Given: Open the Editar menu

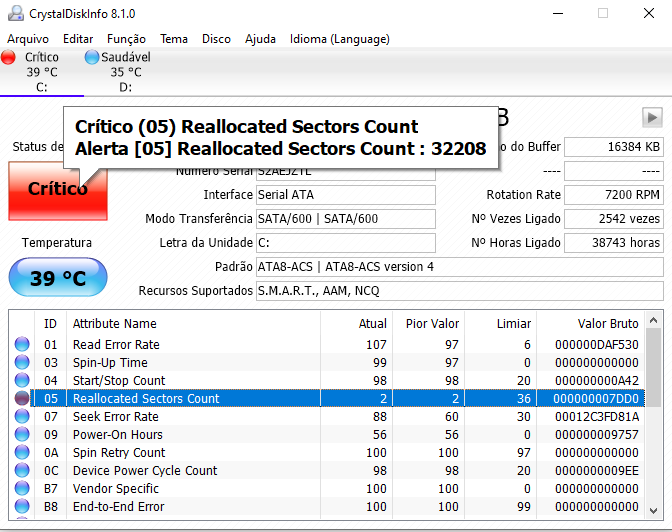Looking at the screenshot, I should [78, 39].
